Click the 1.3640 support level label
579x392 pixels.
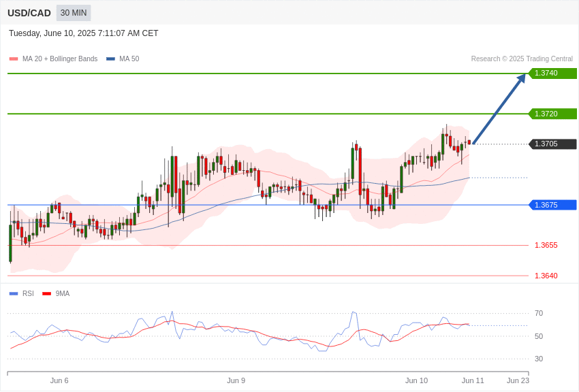click(546, 276)
